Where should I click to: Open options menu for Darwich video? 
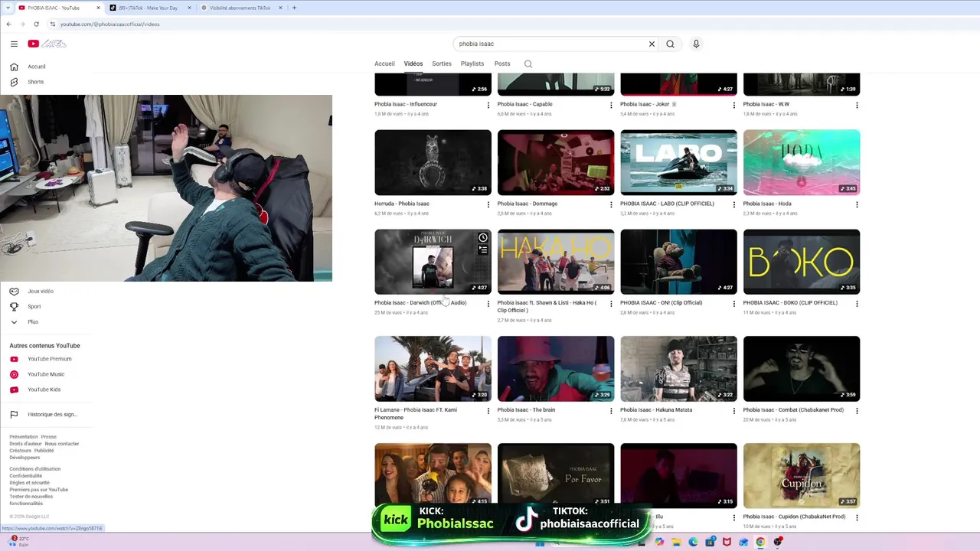488,304
